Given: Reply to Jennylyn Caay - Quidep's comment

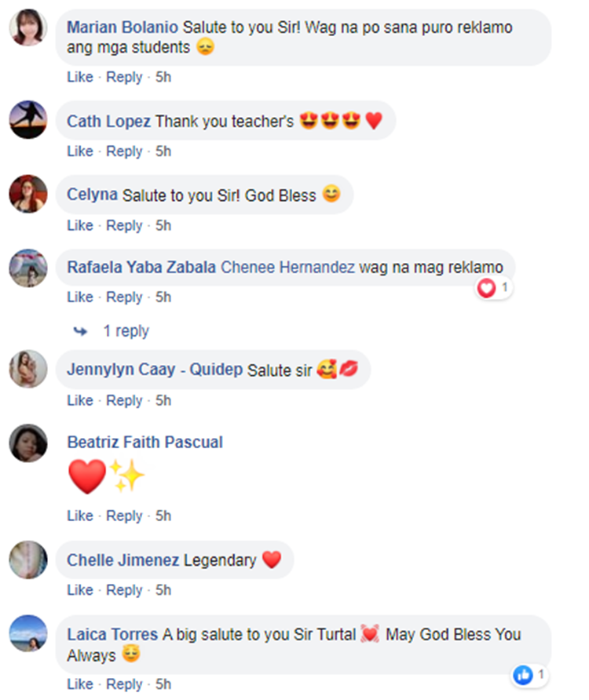Looking at the screenshot, I should 124,400.
